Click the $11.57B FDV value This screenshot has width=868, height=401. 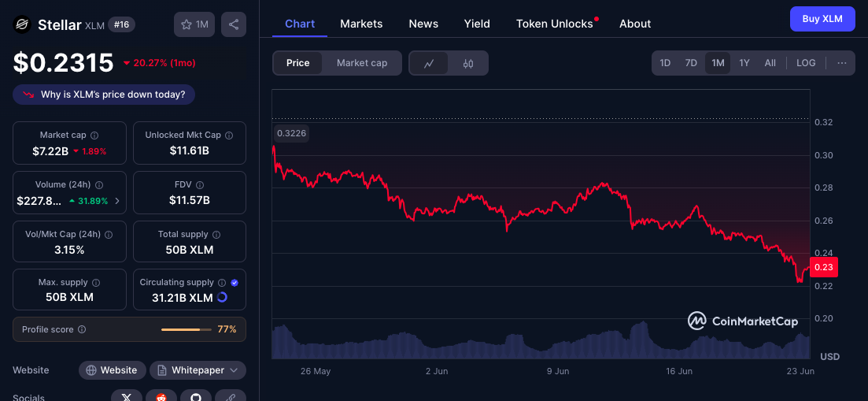click(190, 200)
